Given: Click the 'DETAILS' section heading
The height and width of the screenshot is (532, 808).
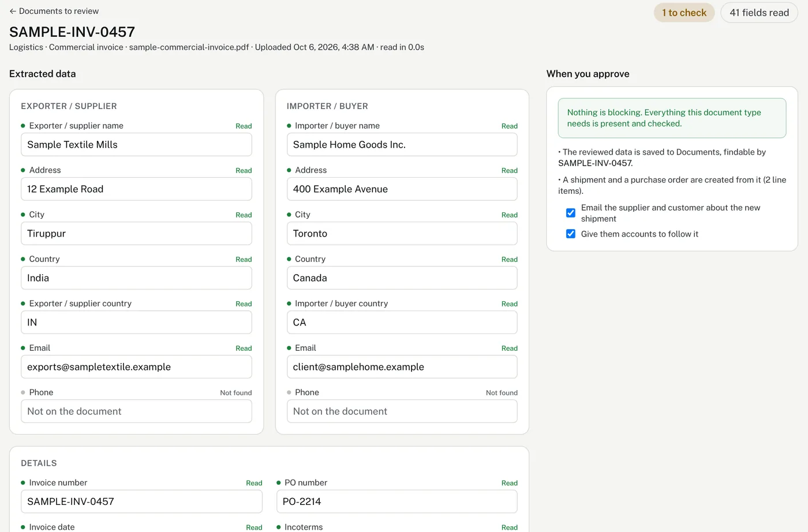Looking at the screenshot, I should (39, 463).
